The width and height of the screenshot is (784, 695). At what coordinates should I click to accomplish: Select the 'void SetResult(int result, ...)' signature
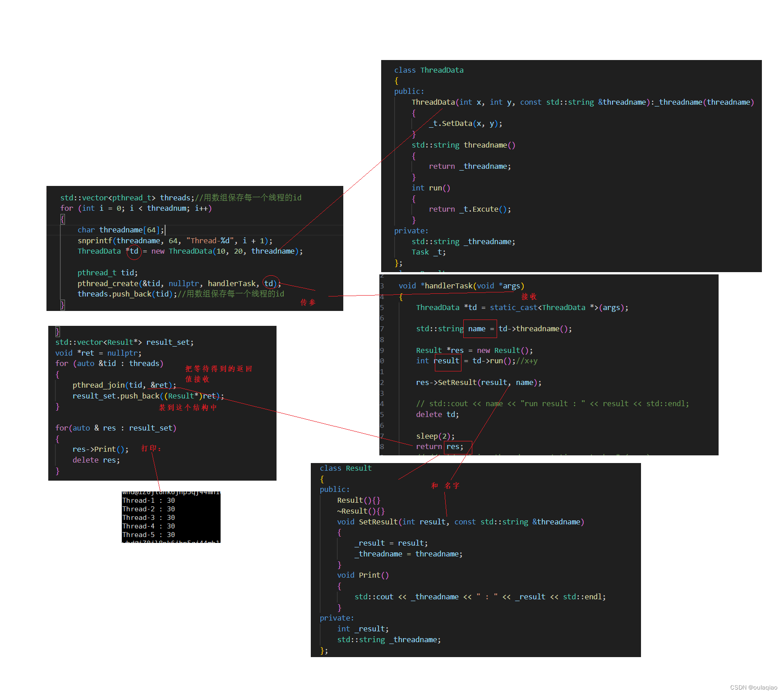pos(461,522)
